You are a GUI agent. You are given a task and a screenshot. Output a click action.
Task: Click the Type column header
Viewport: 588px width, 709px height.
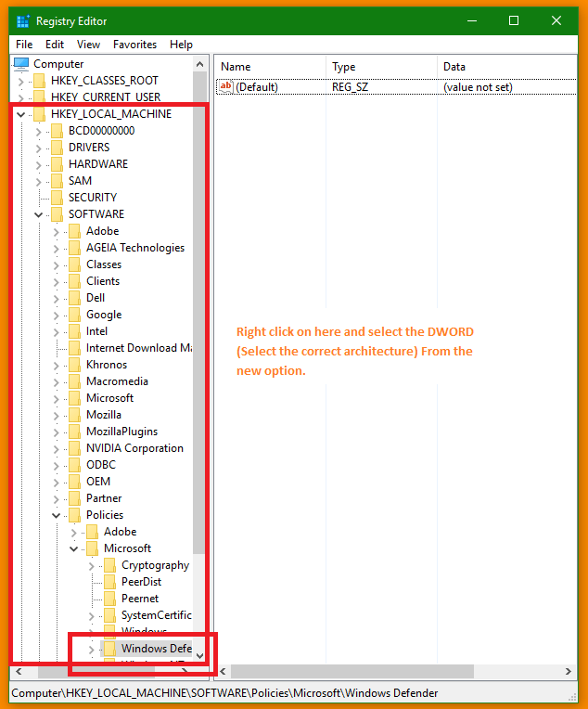[x=380, y=67]
